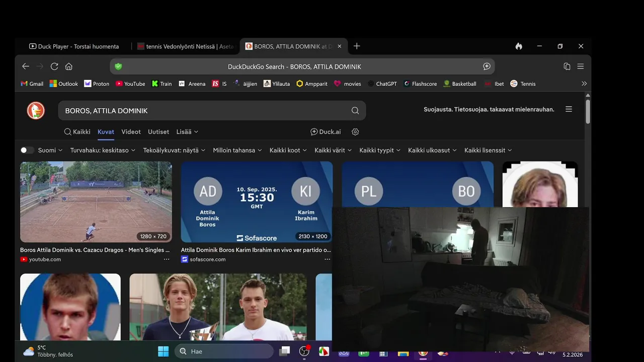Viewport: 644px width, 362px height.
Task: Open the ChatGPT bookmark
Action: click(382, 84)
